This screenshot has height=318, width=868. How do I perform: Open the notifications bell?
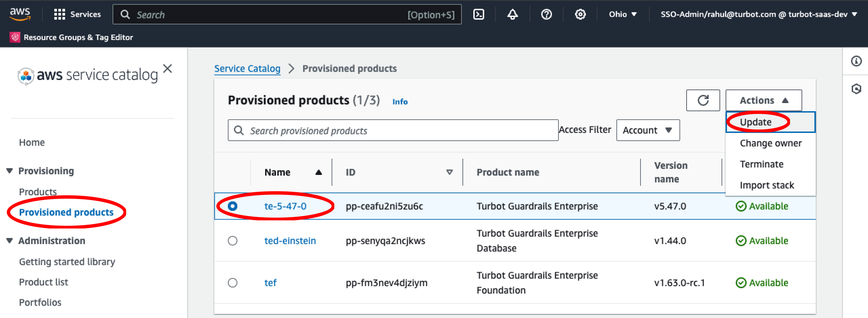coord(512,14)
